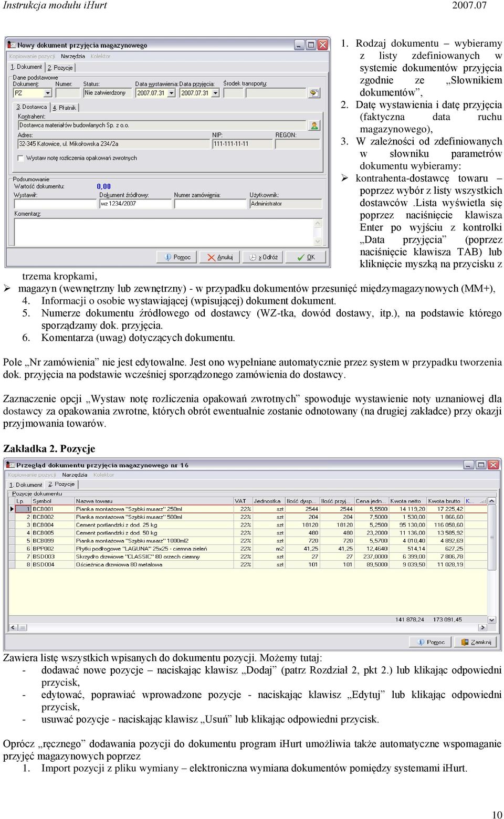This screenshot has height=819, width=504.
Task: Open Kolektor menu in Nowy dokument window
Action: tap(100, 56)
